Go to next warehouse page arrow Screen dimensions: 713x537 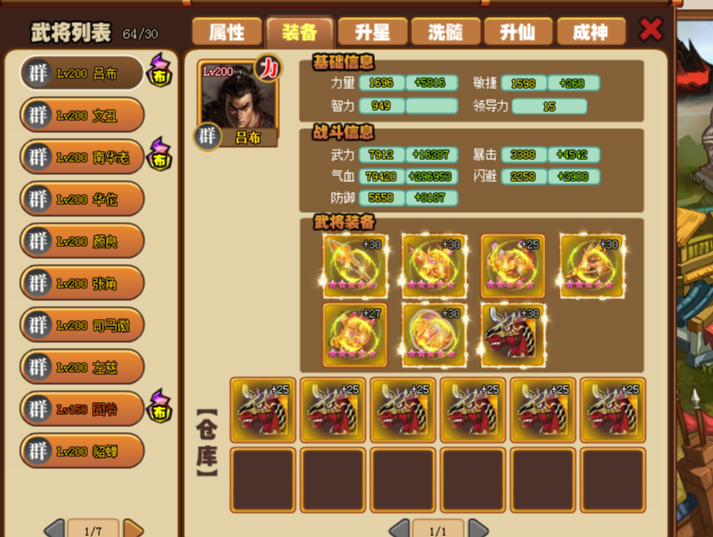pyautogui.click(x=478, y=529)
